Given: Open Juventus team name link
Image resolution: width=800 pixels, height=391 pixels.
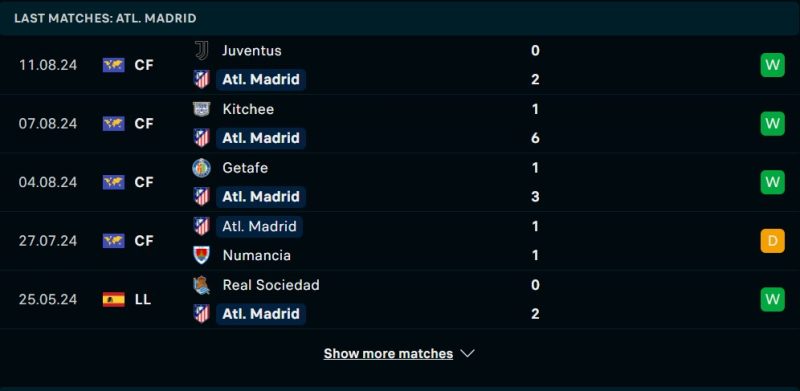Looking at the screenshot, I should click(x=252, y=51).
